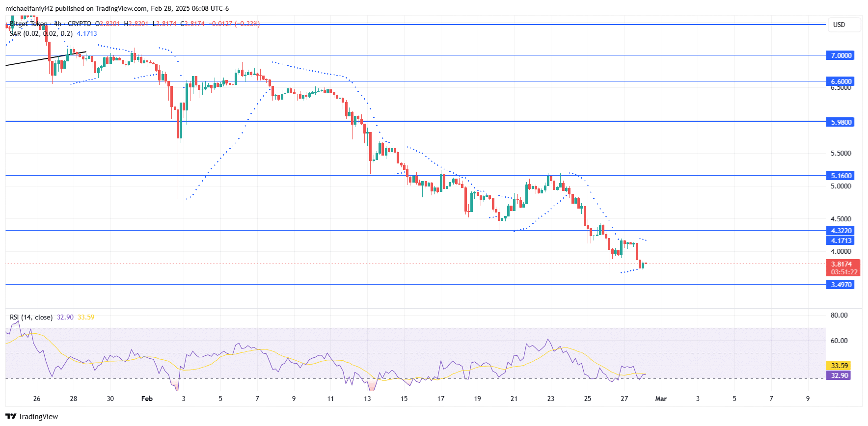This screenshot has width=868, height=426.
Task: Click the purple 32.90 RSI legend value
Action: tap(65, 317)
